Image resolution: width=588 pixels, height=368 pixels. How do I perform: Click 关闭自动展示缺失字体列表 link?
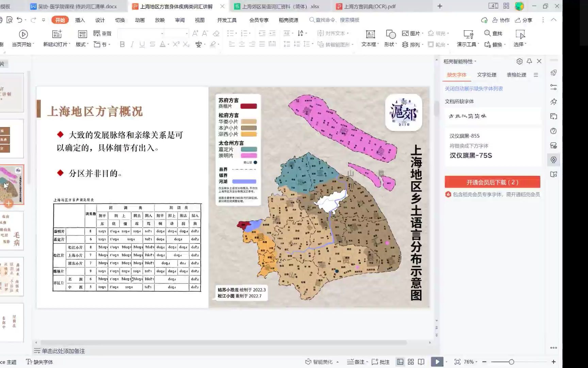click(x=474, y=89)
